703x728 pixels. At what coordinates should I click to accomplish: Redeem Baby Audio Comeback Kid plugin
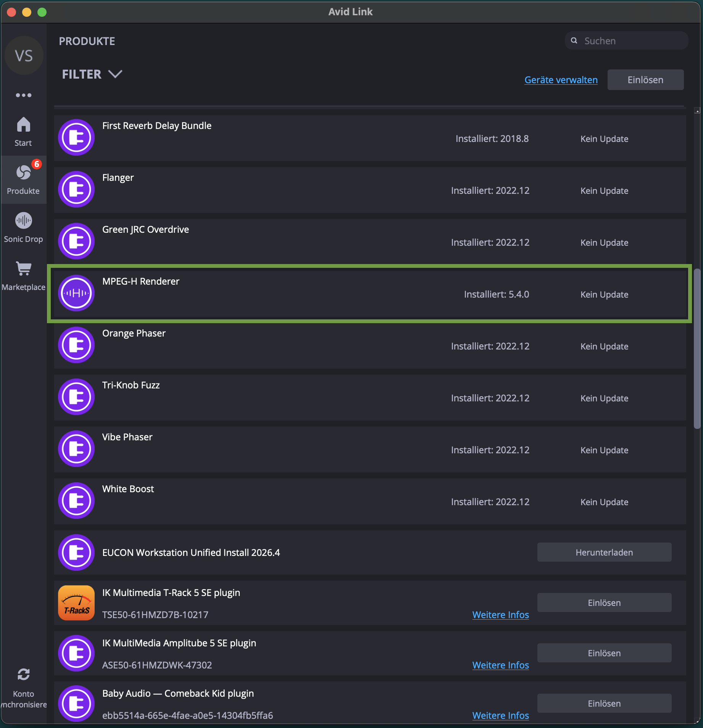(x=604, y=703)
